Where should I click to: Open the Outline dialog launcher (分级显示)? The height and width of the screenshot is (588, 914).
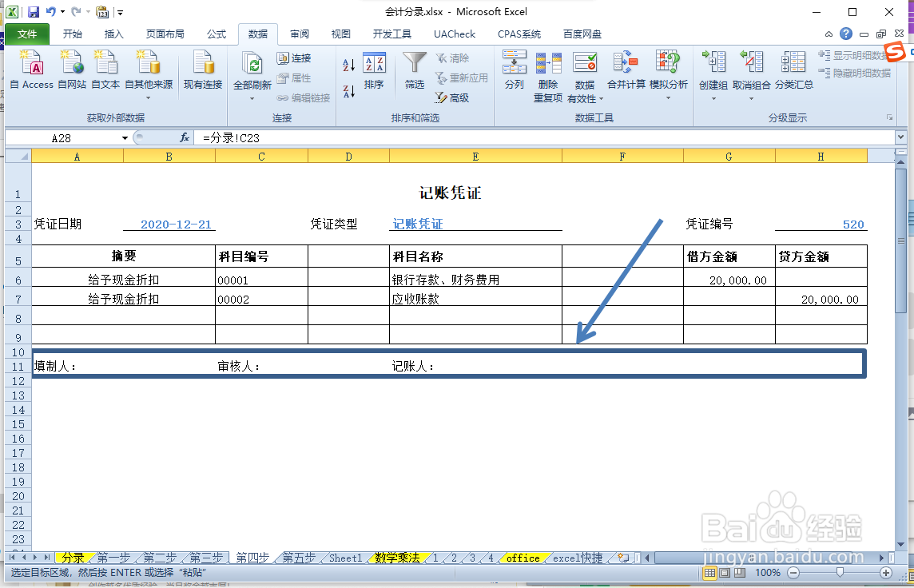pos(889,117)
